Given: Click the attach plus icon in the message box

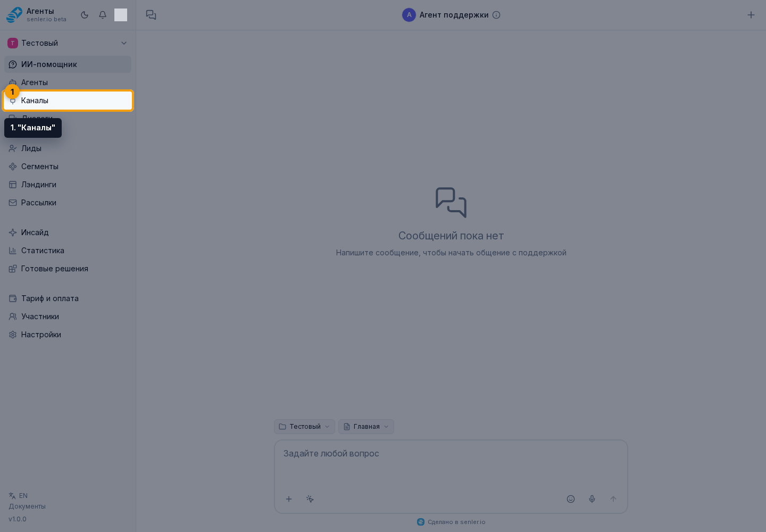Looking at the screenshot, I should 289,499.
